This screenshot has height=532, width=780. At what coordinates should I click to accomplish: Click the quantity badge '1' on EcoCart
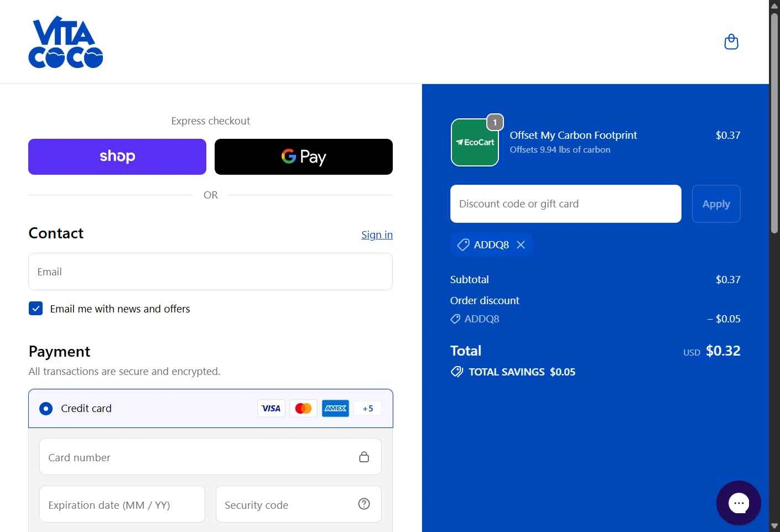tap(495, 122)
